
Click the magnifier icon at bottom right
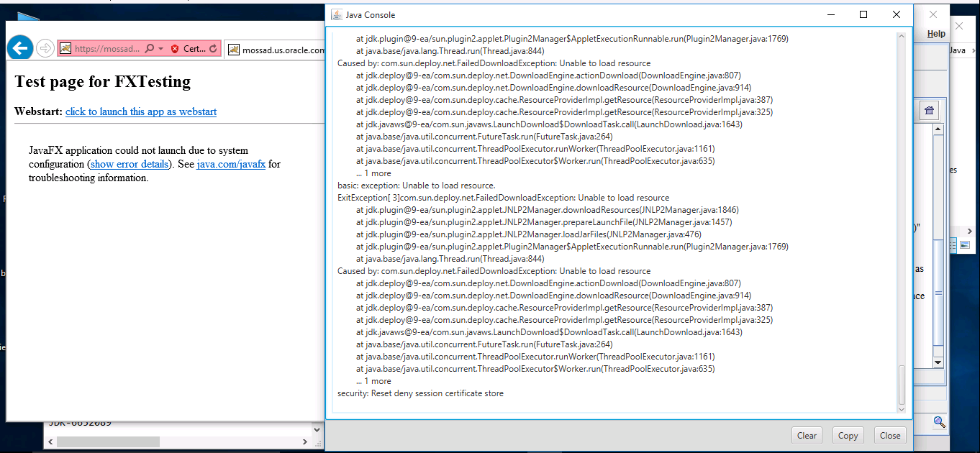tap(939, 422)
